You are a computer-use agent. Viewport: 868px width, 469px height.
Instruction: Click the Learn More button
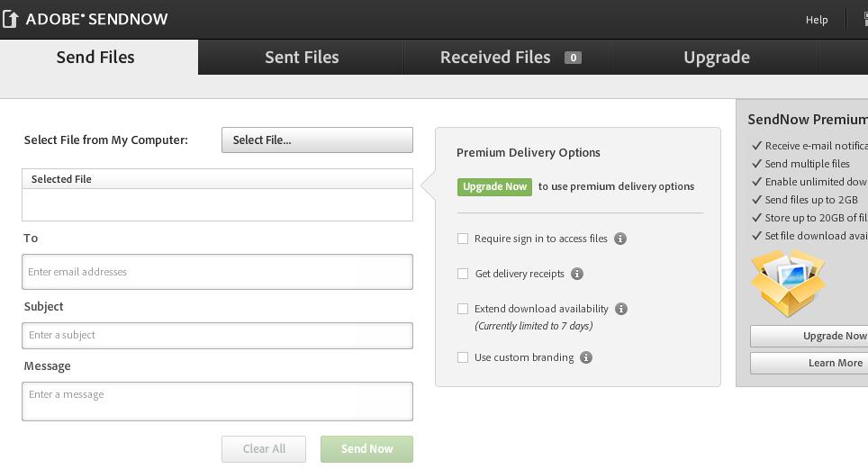[x=809, y=364]
